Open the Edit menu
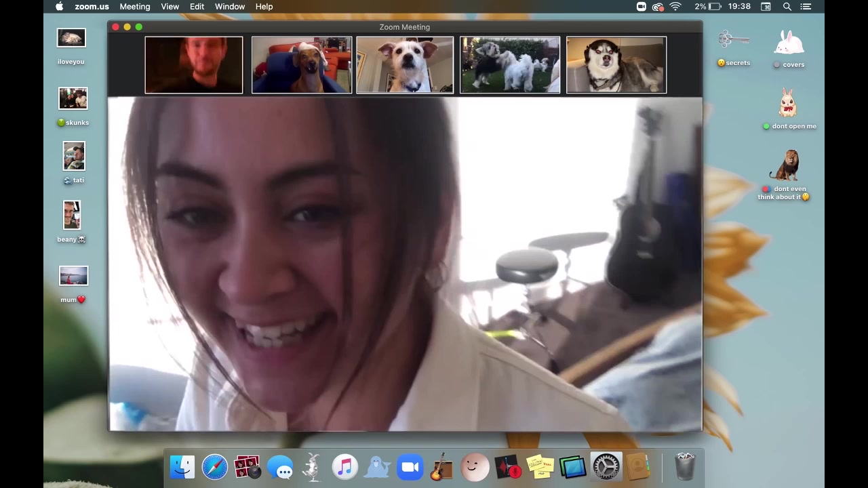The width and height of the screenshot is (868, 488). 197,7
